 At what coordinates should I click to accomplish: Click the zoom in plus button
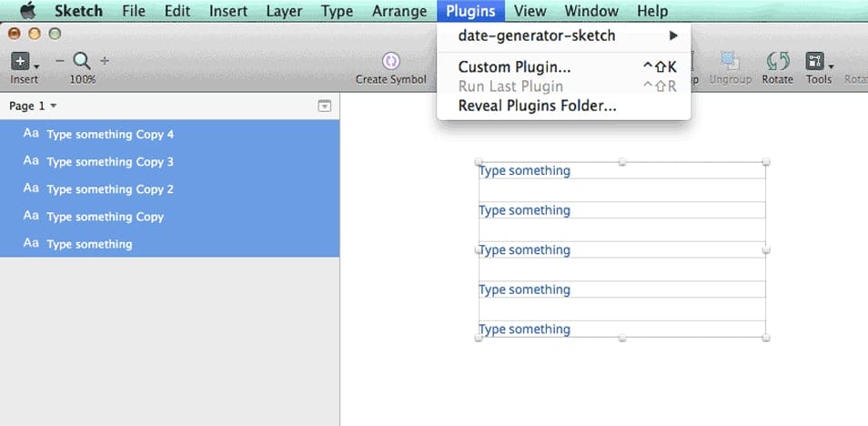[105, 61]
